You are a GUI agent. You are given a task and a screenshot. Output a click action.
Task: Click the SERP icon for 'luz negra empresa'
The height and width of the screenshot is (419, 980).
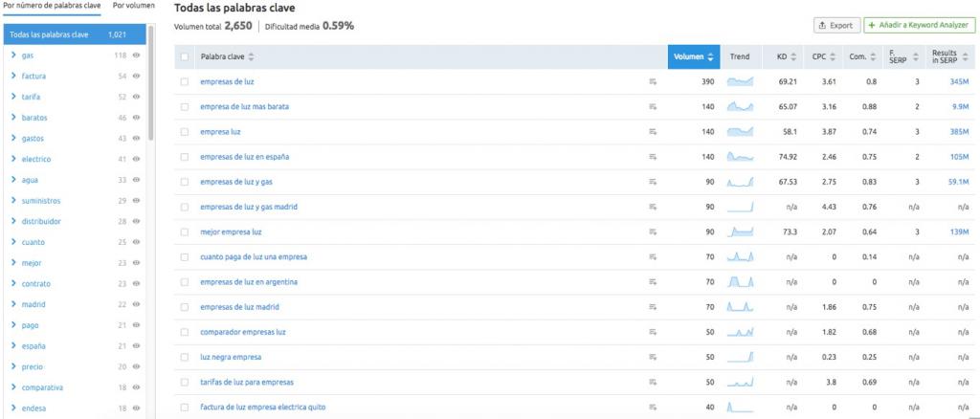point(653,357)
